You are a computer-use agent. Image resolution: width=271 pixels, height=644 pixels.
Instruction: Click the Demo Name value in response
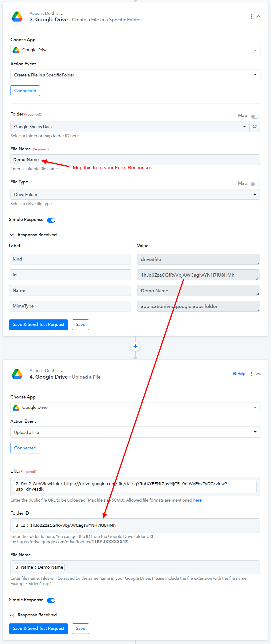198,290
